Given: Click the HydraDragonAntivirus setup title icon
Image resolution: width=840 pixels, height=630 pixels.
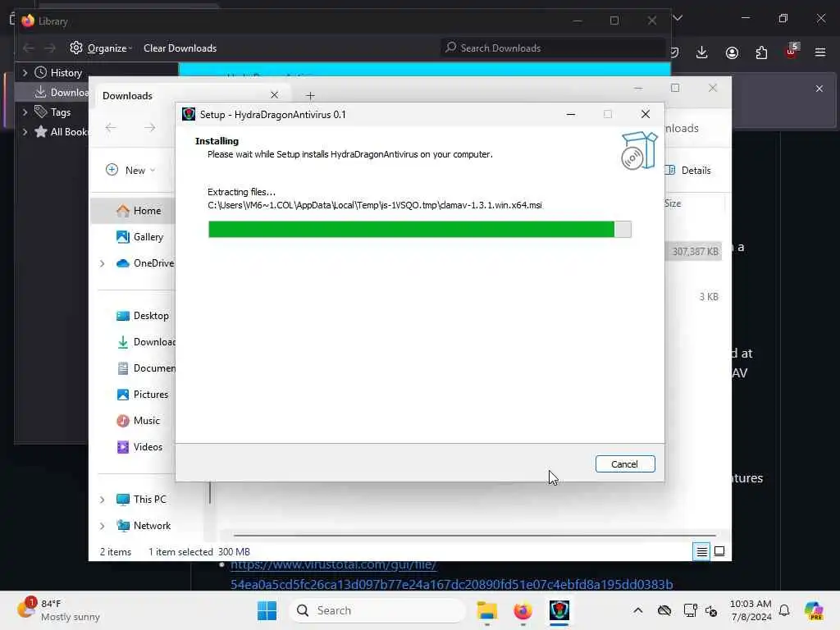Looking at the screenshot, I should point(189,114).
